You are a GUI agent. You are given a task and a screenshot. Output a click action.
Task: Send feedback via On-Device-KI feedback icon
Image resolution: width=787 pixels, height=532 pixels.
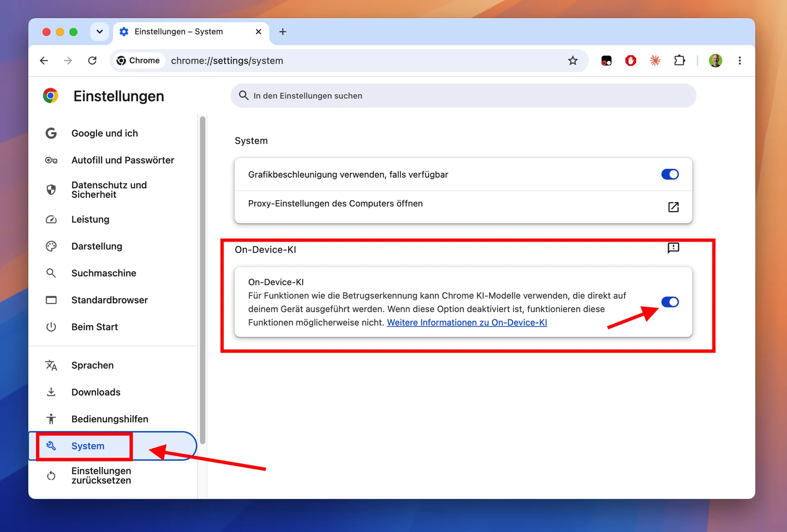pos(673,248)
